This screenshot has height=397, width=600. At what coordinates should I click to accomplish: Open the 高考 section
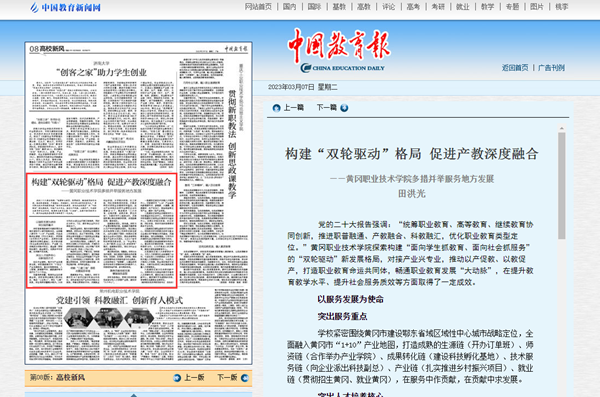pos(413,7)
